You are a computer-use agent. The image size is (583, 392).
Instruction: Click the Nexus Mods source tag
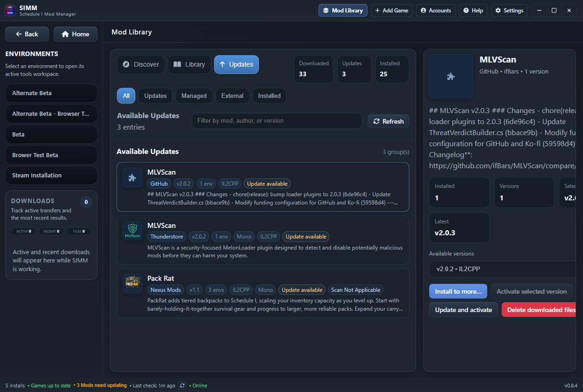[x=166, y=290]
